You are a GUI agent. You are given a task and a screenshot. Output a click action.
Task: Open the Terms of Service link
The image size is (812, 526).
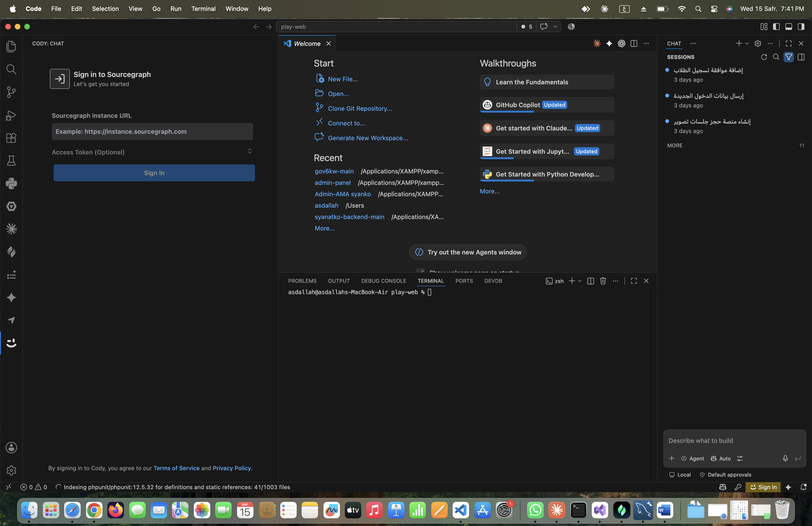[176, 468]
